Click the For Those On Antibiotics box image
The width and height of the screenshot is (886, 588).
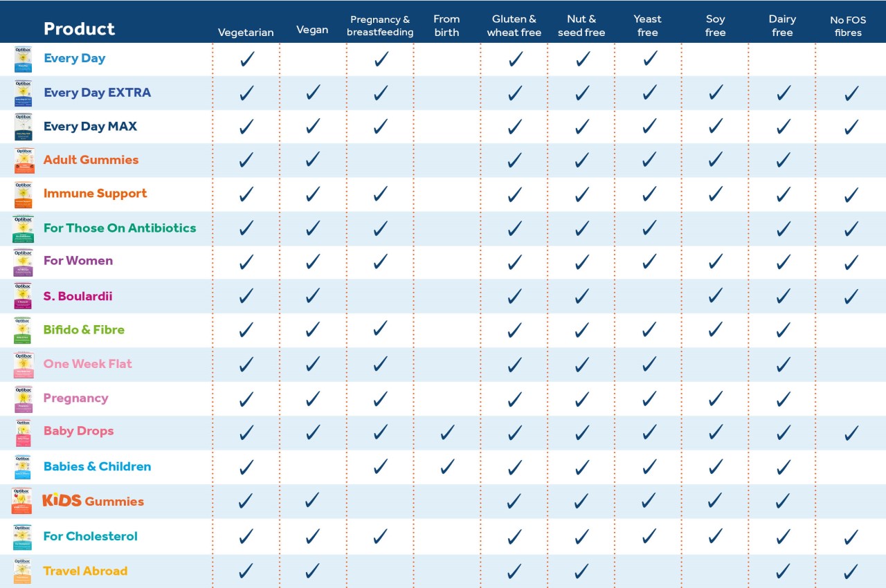pos(23,228)
